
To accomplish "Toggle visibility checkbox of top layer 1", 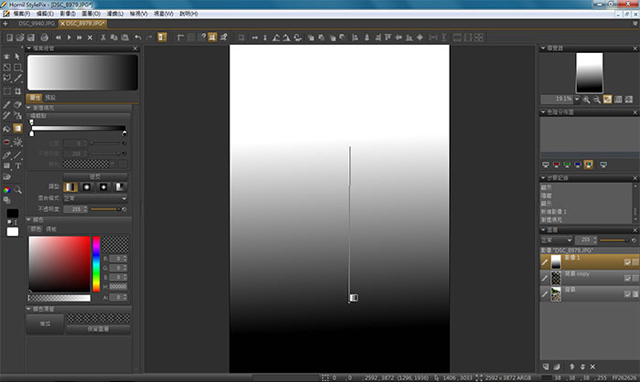I will pyautogui.click(x=627, y=262).
